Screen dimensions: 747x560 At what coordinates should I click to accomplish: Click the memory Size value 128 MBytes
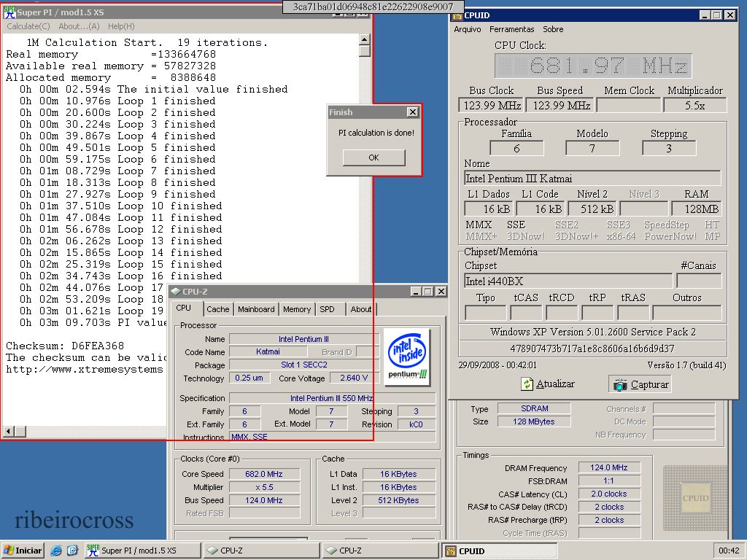click(x=534, y=421)
